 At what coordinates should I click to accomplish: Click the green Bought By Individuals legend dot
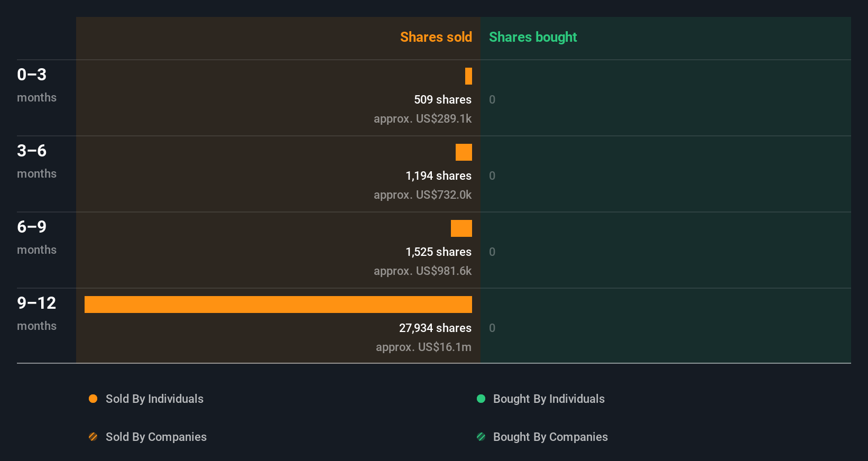(x=481, y=399)
